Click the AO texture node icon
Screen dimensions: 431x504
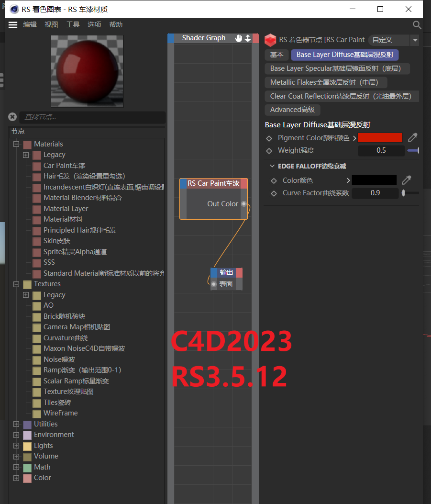pyautogui.click(x=37, y=306)
